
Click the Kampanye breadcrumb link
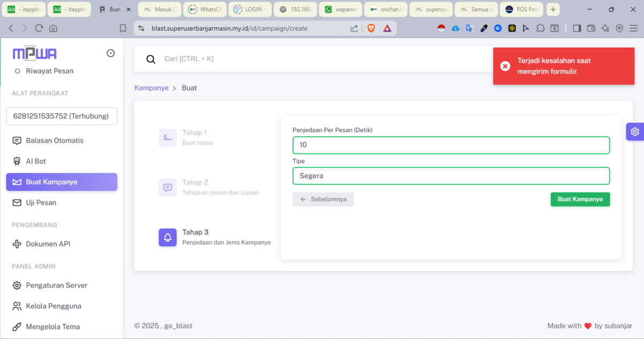point(151,88)
